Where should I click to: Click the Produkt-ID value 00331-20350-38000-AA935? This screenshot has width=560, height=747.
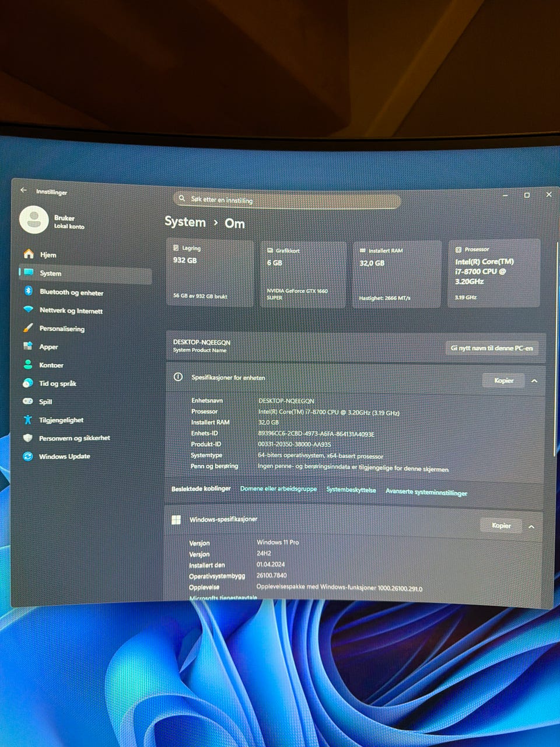click(295, 444)
